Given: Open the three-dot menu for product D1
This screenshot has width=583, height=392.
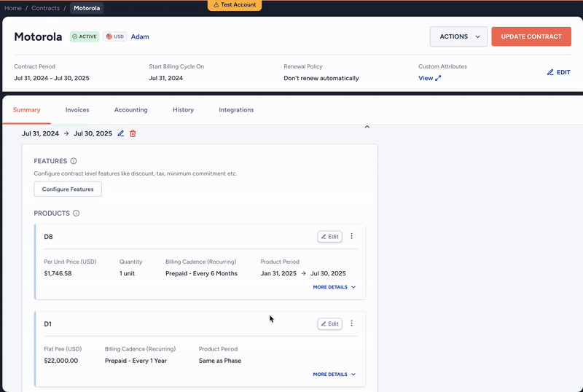Looking at the screenshot, I should pyautogui.click(x=352, y=324).
